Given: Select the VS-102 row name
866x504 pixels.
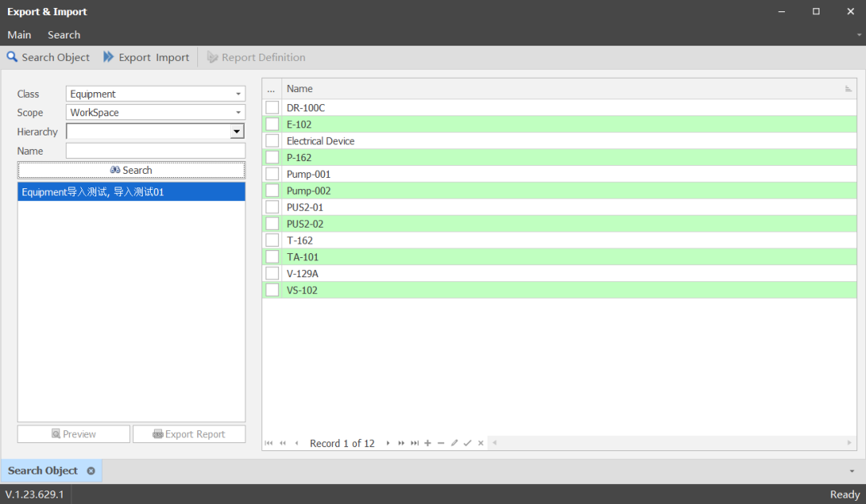Looking at the screenshot, I should click(301, 290).
